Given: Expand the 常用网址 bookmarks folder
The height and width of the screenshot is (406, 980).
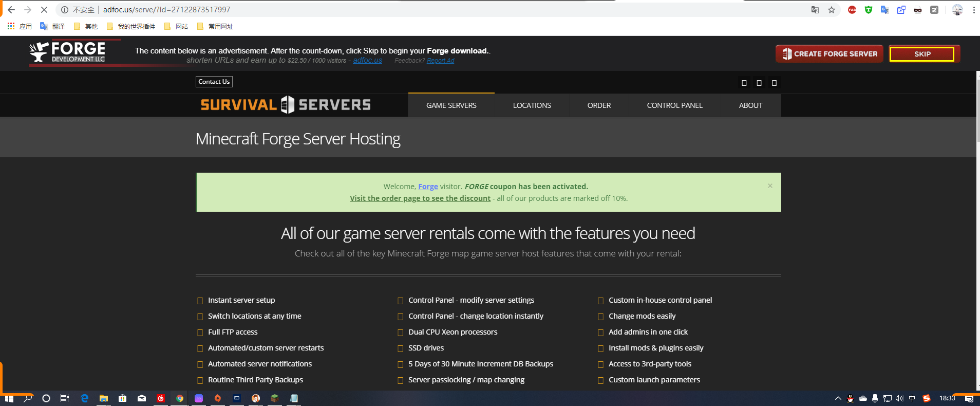Looking at the screenshot, I should pyautogui.click(x=215, y=26).
